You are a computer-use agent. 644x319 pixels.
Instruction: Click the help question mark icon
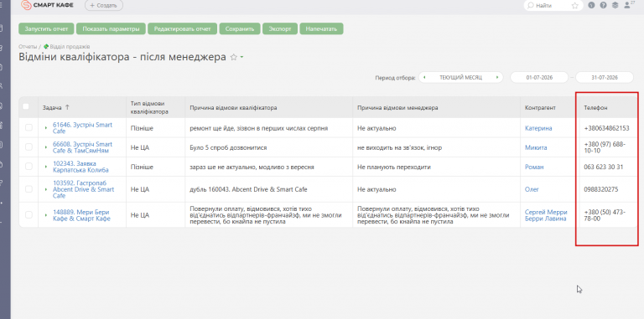(x=603, y=5)
